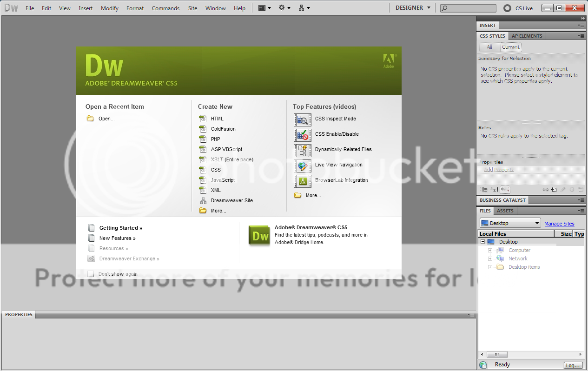Open the Site icon menu in the application bar
This screenshot has height=371, width=588.
[x=304, y=8]
